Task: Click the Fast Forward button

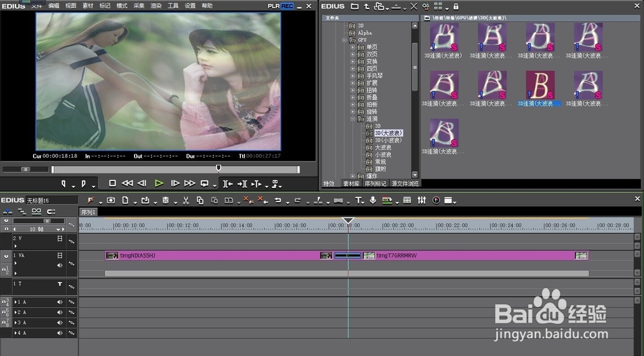Action: point(190,183)
